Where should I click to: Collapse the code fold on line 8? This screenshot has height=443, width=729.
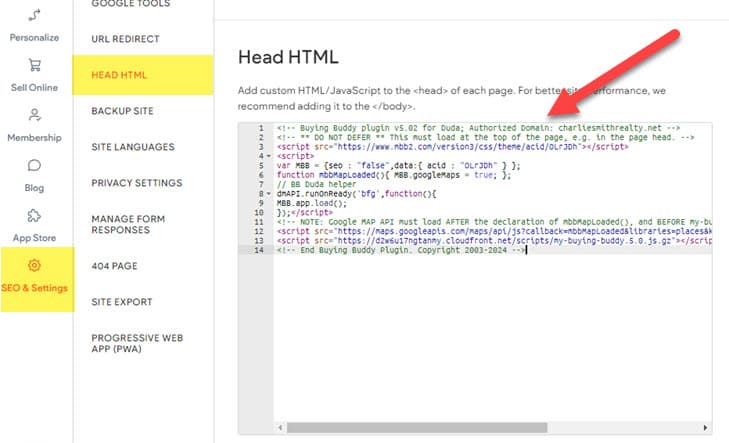coord(269,194)
